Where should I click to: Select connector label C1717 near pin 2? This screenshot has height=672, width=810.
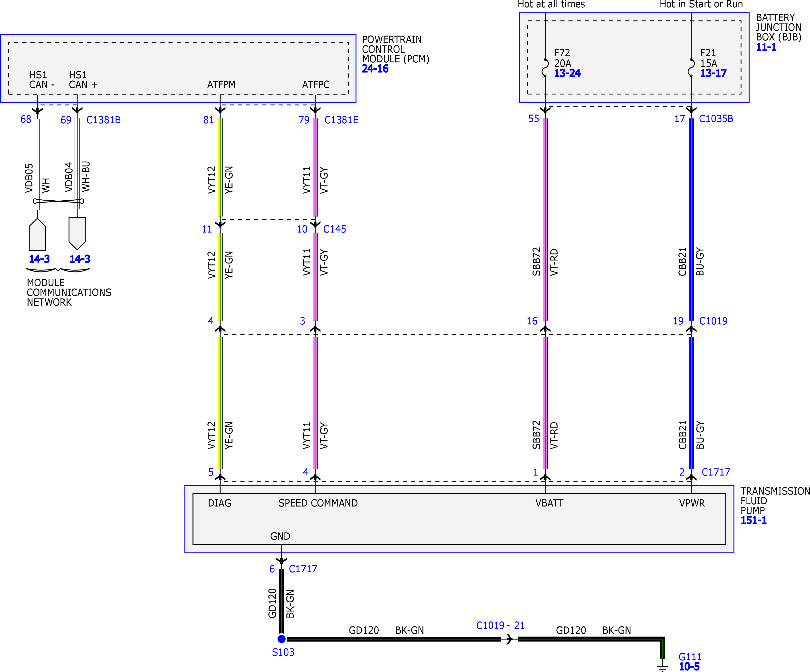(x=715, y=472)
